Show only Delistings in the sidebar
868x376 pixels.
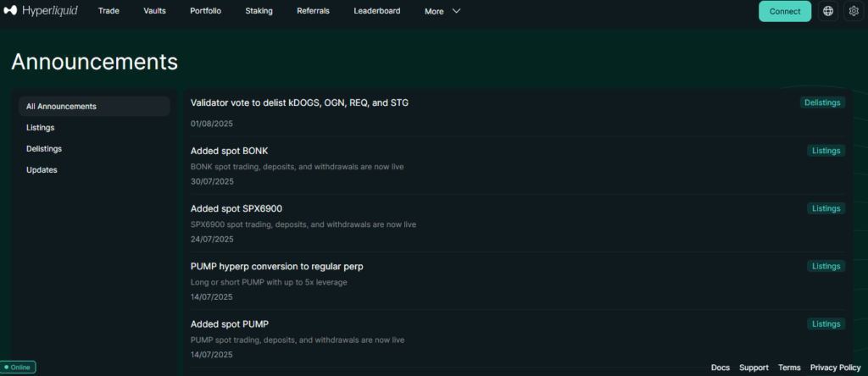click(44, 148)
